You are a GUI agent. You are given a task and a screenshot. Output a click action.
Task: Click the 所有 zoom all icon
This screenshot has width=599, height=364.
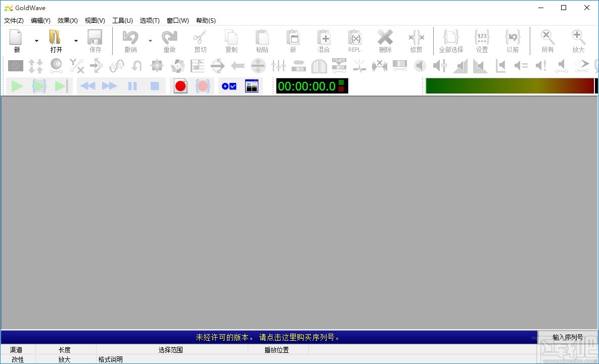[547, 41]
